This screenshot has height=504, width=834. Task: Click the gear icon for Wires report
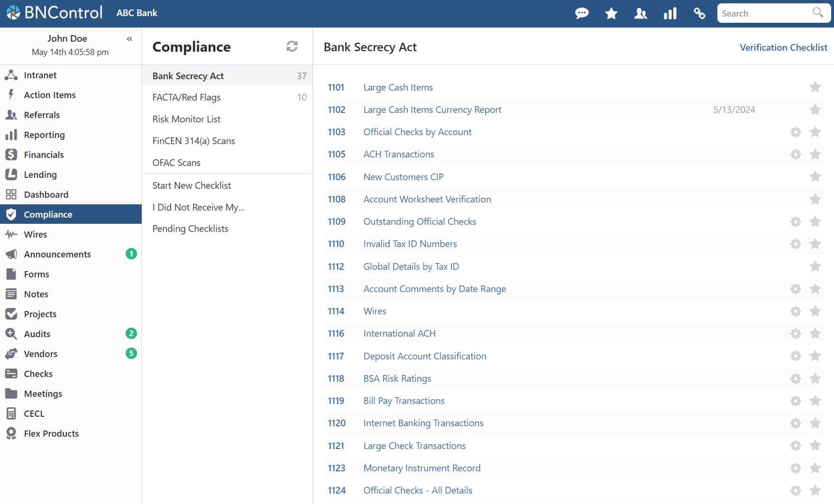click(x=796, y=312)
